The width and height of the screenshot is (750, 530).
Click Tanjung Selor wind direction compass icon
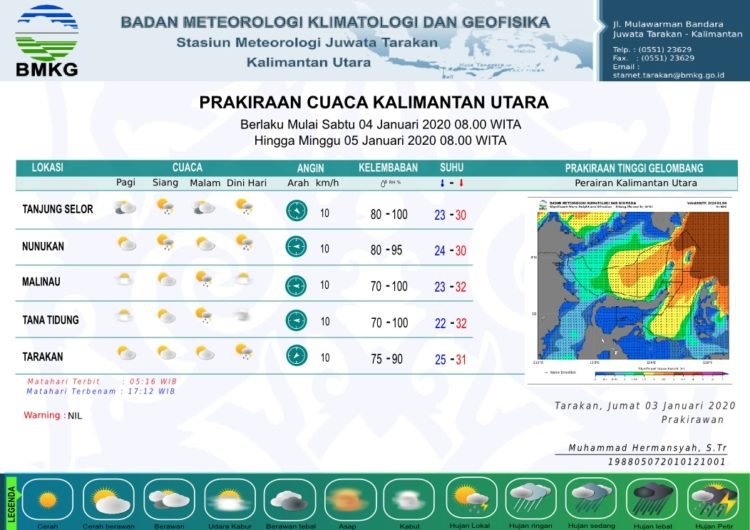[x=297, y=210]
